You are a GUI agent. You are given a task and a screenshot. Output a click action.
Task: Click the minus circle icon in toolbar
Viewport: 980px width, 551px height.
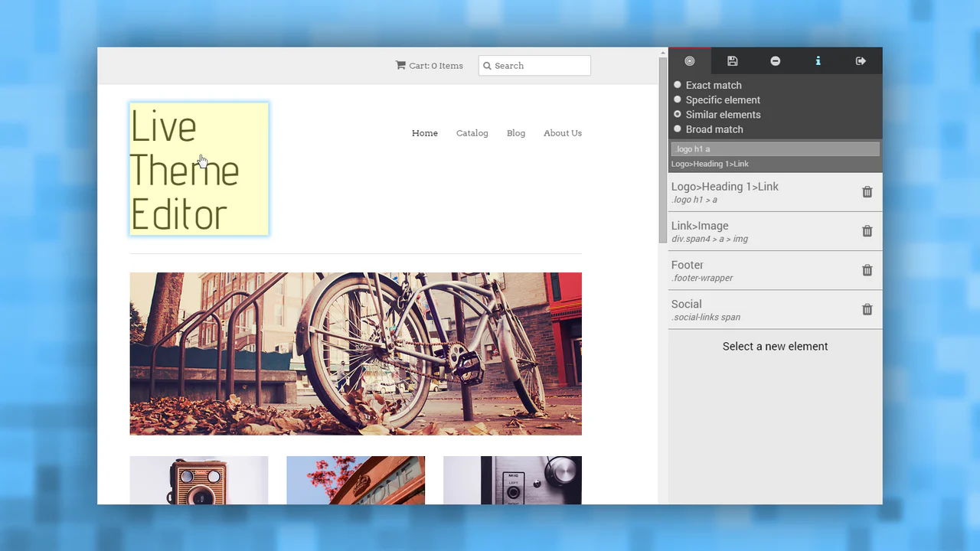775,61
